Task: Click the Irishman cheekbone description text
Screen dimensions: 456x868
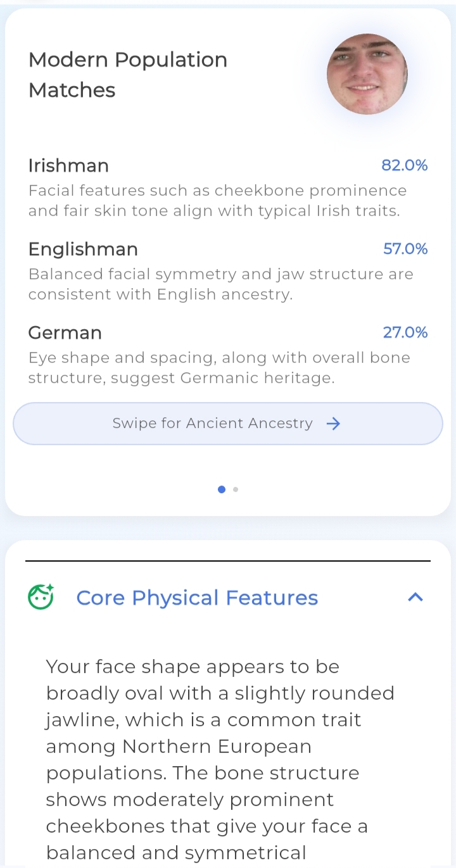Action: coord(217,201)
